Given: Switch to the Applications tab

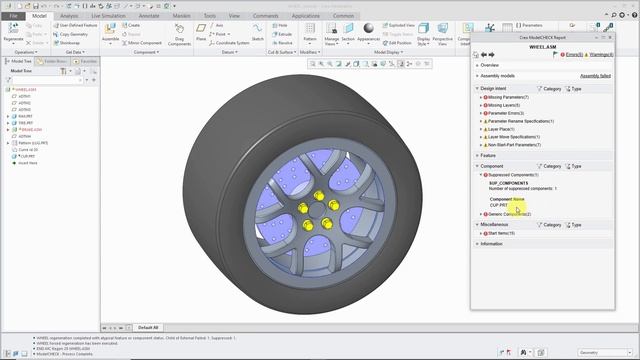Looking at the screenshot, I should click(x=306, y=16).
